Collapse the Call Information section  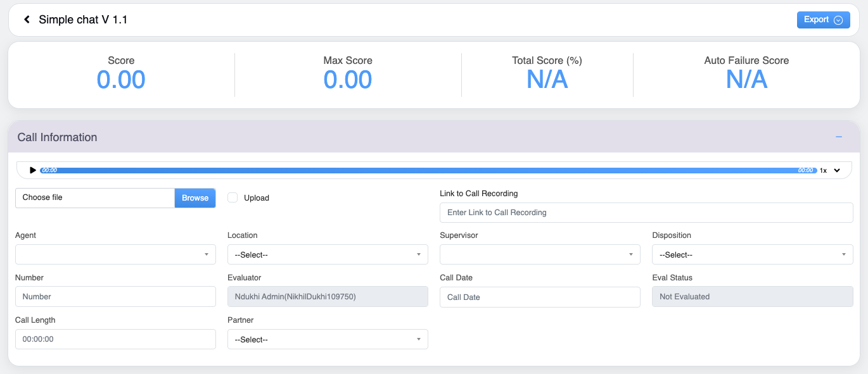pos(838,137)
